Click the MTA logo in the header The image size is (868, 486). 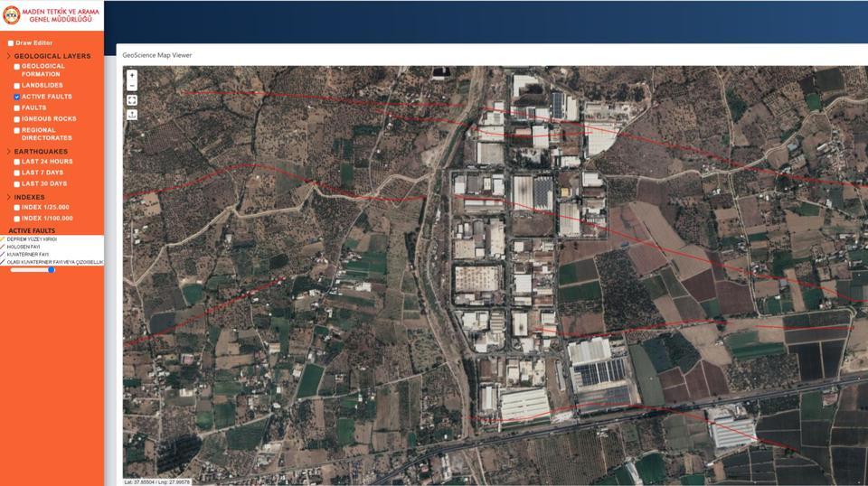(x=10, y=14)
